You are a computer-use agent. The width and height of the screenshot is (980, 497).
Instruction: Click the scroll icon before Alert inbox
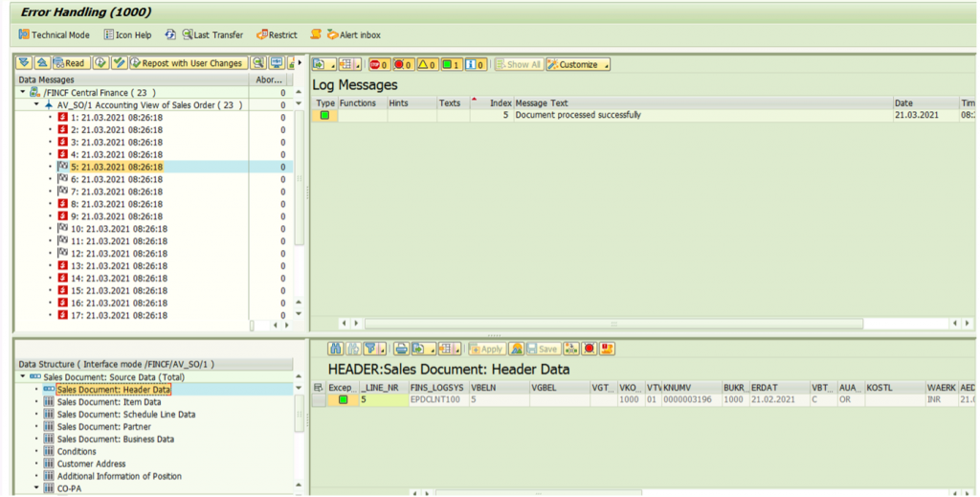point(316,35)
